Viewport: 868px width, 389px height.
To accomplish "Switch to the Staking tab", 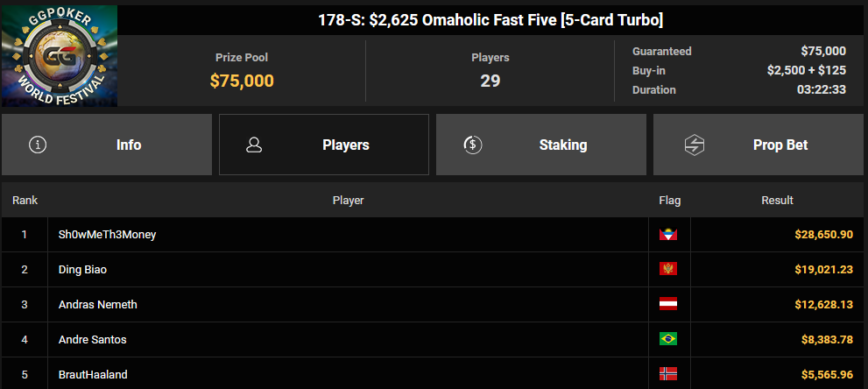I will click(541, 145).
